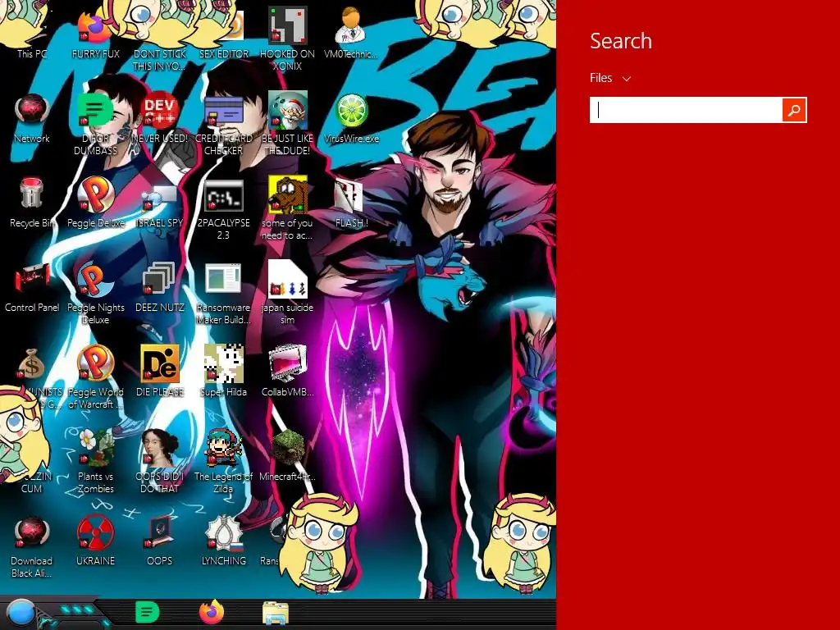This screenshot has height=630, width=840.
Task: Select the VM0Technic... desktop icon
Action: (351, 33)
